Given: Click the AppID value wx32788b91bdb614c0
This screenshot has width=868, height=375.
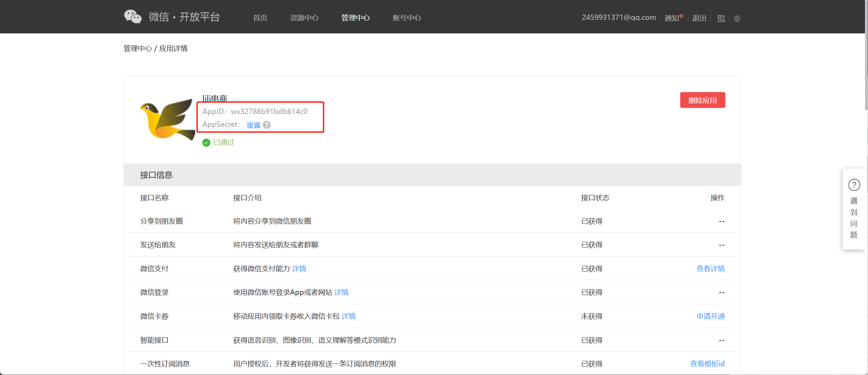Looking at the screenshot, I should pyautogui.click(x=269, y=111).
